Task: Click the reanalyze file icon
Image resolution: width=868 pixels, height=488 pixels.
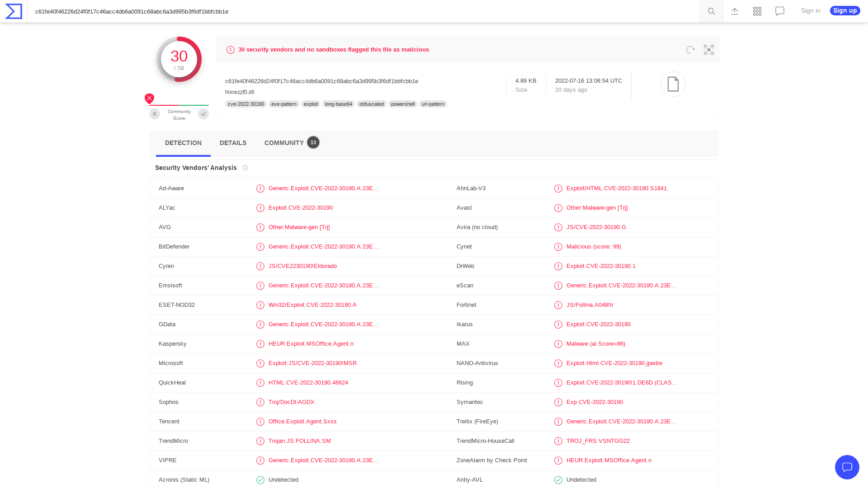Action: click(690, 50)
